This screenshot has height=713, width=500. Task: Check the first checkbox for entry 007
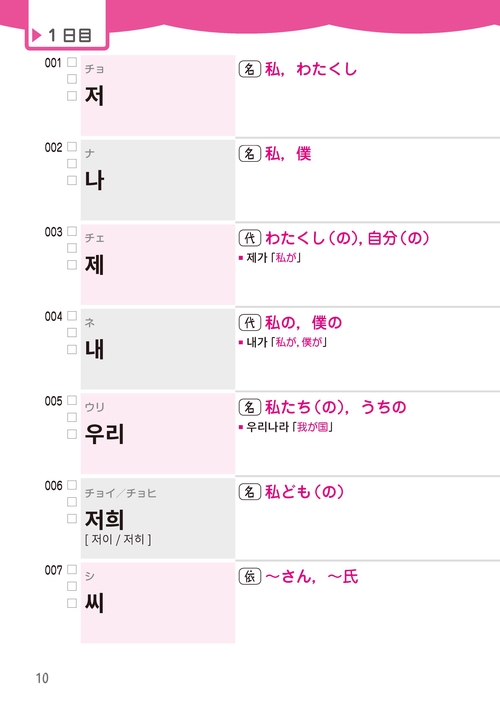click(72, 569)
